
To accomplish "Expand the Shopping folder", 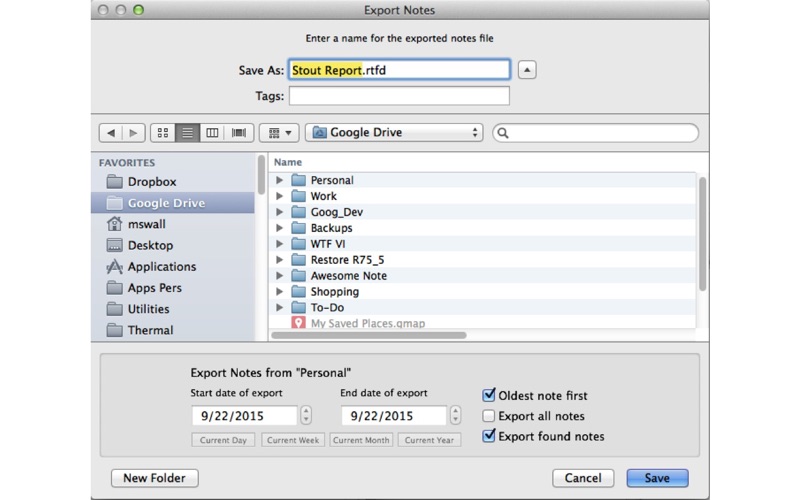I will pos(279,291).
